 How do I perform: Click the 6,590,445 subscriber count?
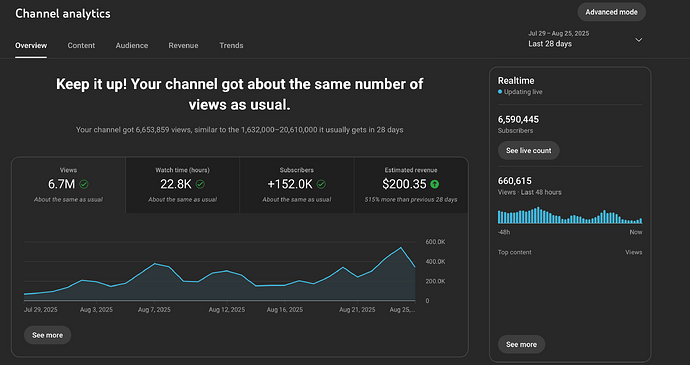tap(518, 119)
